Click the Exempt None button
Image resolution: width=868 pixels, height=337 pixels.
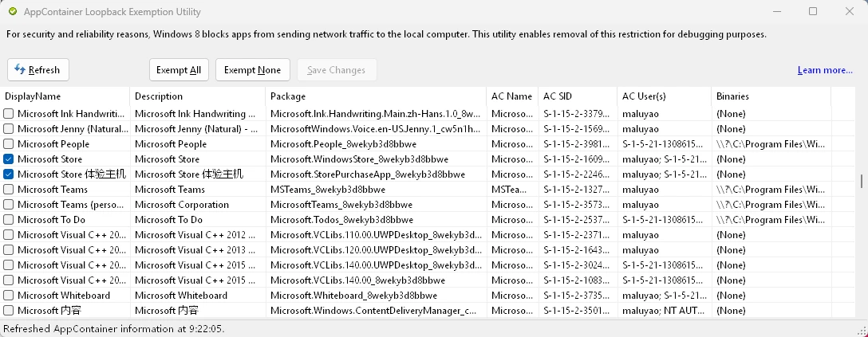pos(252,69)
